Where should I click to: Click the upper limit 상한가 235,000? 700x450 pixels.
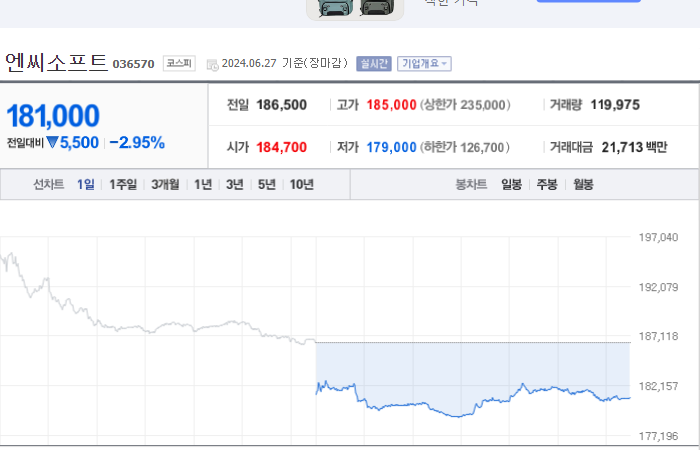[x=465, y=105]
